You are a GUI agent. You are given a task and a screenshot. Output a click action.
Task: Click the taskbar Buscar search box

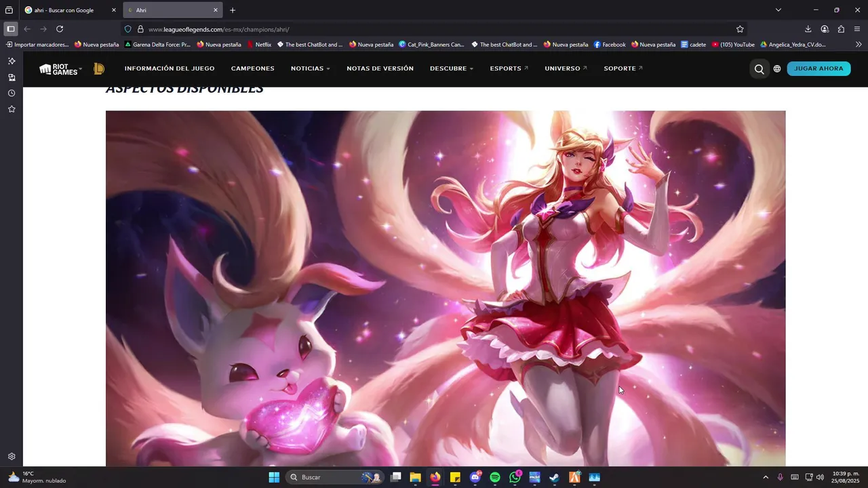point(335,477)
